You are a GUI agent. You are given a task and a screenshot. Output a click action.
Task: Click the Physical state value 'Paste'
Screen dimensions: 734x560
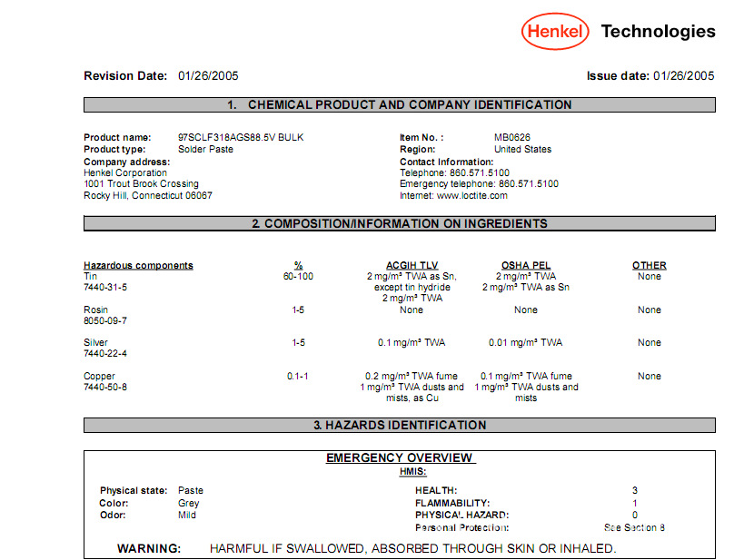pyautogui.click(x=191, y=491)
